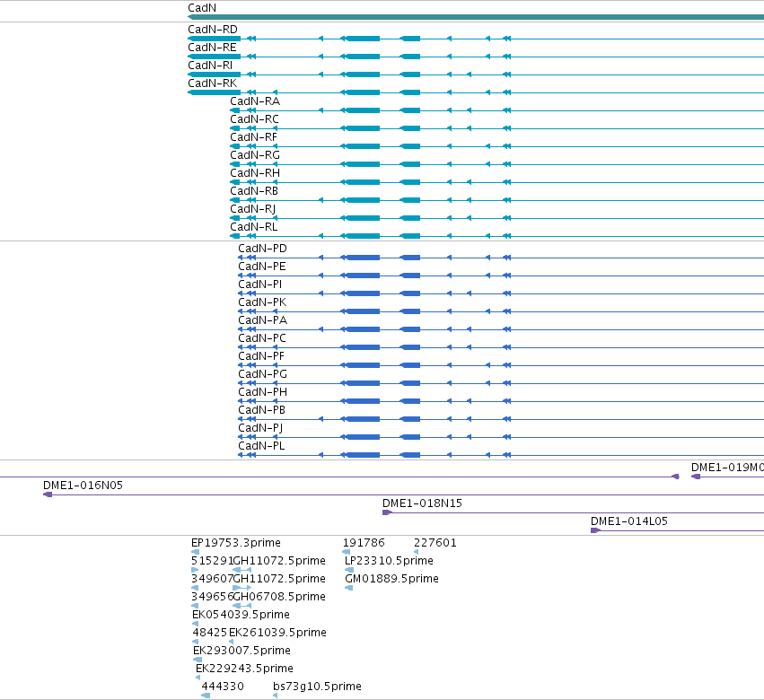
Task: Select the GM01889.5prime label
Action: click(391, 579)
